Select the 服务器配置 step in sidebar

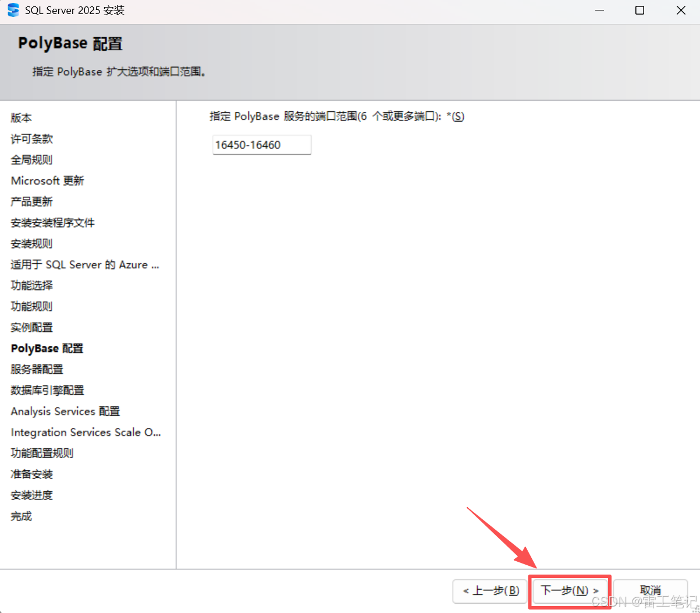[37, 369]
